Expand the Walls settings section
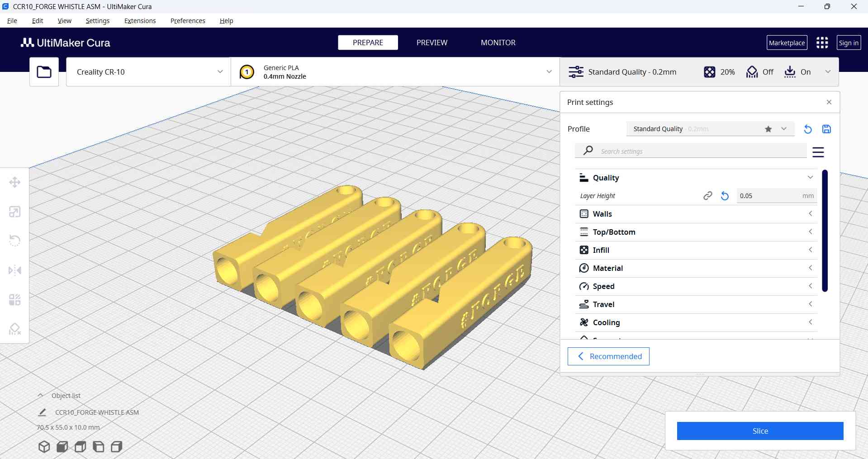 pyautogui.click(x=697, y=214)
